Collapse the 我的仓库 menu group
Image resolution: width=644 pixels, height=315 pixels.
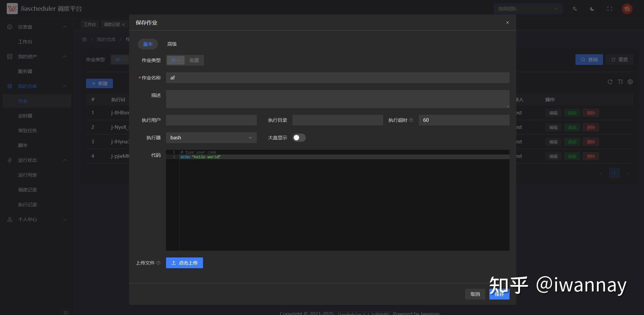click(65, 86)
